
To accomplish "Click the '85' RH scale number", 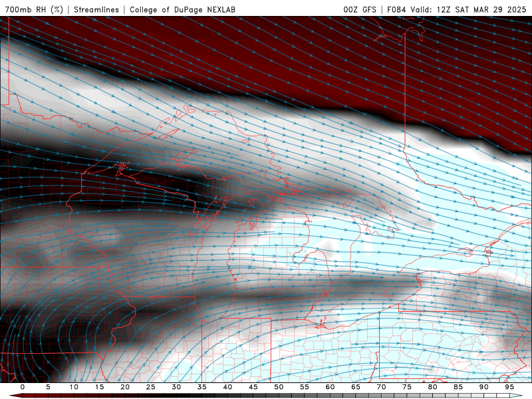I will (x=458, y=387).
